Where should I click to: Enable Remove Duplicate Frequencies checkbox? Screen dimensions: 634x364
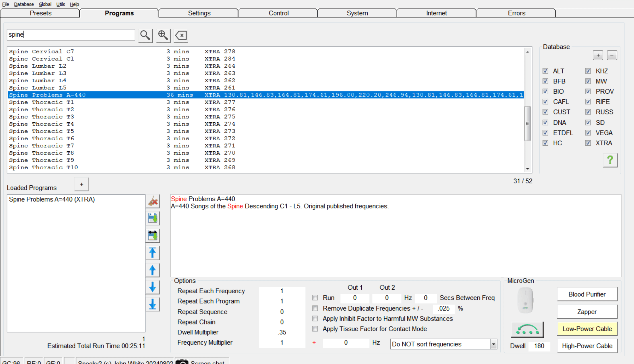coord(315,308)
